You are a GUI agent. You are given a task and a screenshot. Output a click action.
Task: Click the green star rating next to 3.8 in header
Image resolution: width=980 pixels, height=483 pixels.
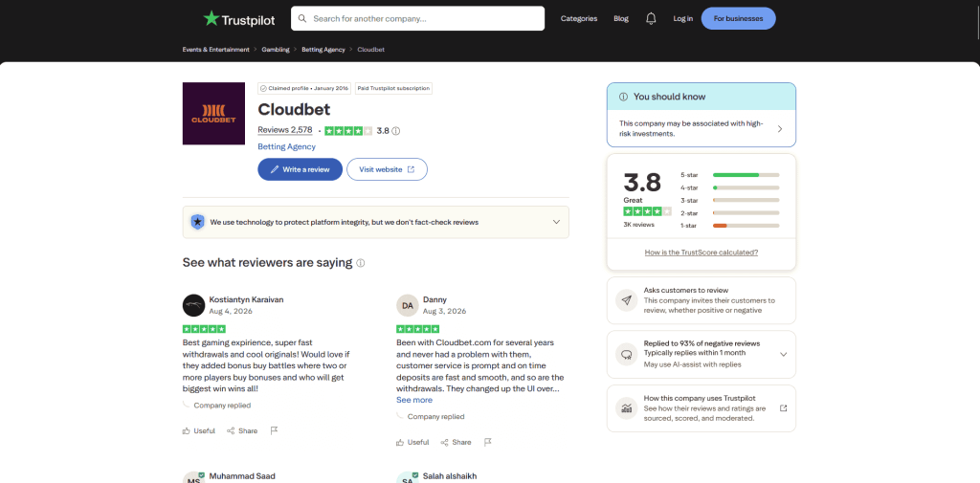click(348, 131)
